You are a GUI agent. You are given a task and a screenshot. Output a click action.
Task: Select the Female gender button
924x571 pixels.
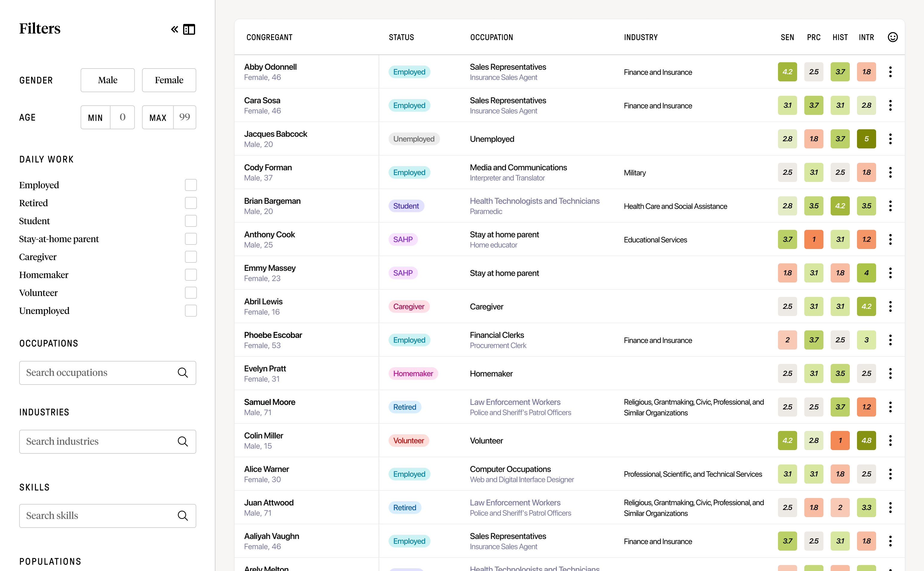coord(169,80)
